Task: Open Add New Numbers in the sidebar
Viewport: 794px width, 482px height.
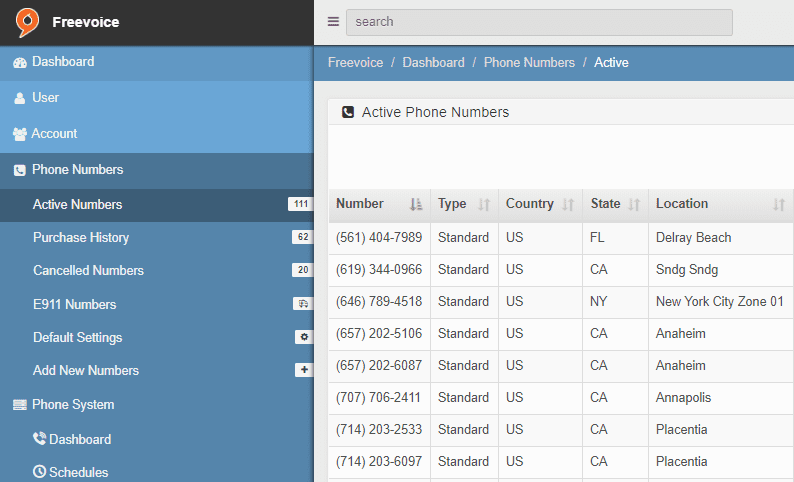Action: click(x=157, y=370)
